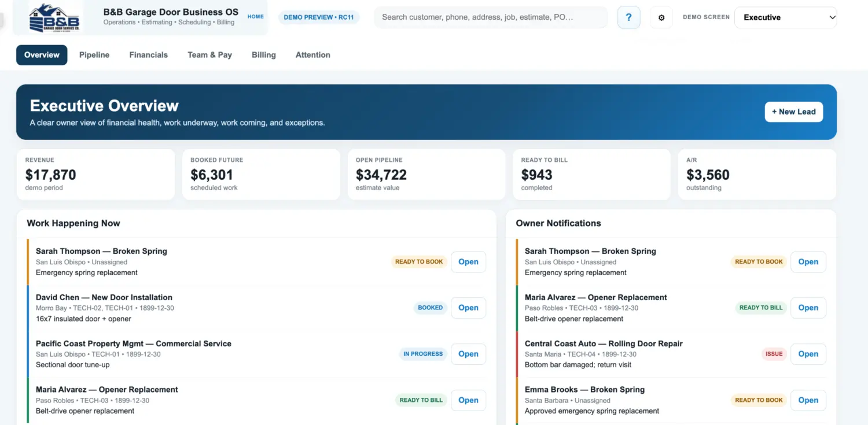
Task: Open the Team & Pay tab
Action: [209, 55]
